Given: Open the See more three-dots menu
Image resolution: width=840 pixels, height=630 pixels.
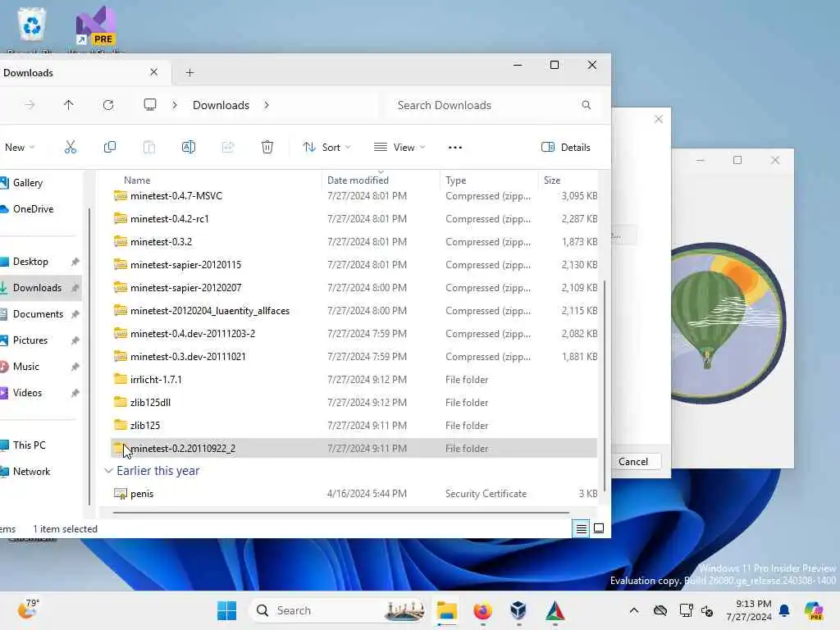Looking at the screenshot, I should coord(454,148).
